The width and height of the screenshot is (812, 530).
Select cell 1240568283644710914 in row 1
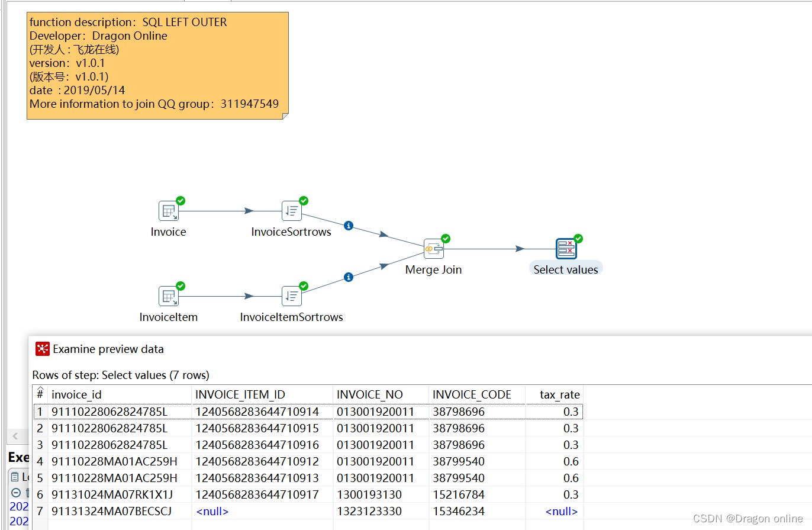(263, 412)
